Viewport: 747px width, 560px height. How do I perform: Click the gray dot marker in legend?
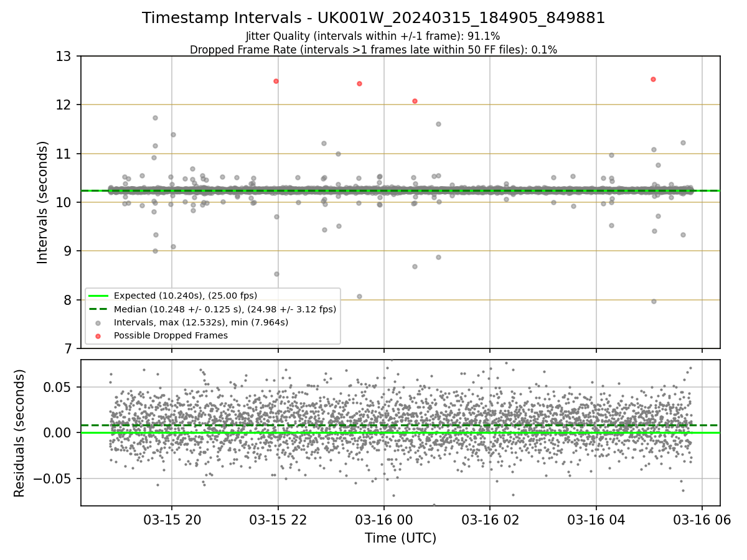(x=98, y=322)
